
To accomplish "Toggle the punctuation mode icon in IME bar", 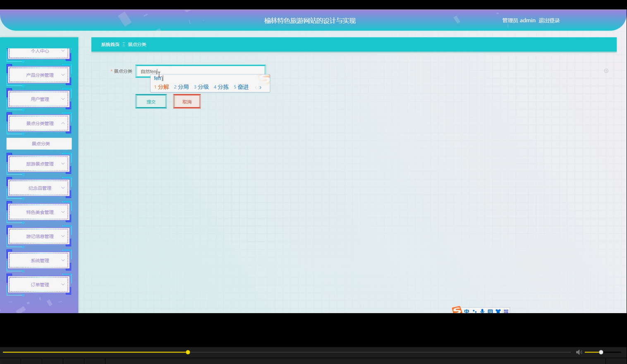I will (474, 311).
